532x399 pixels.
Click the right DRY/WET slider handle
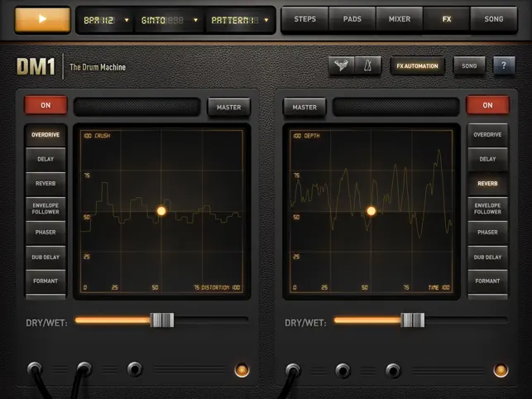pos(413,320)
